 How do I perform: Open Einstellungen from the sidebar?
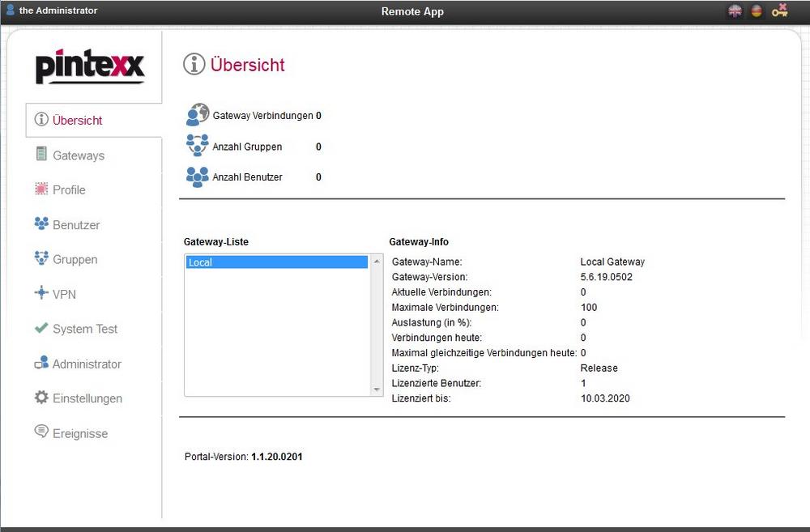[87, 398]
